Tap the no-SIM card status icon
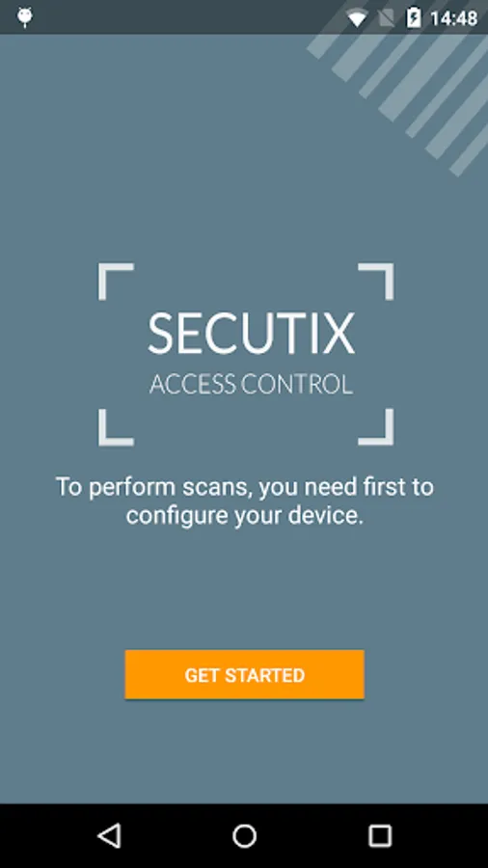 (x=386, y=19)
